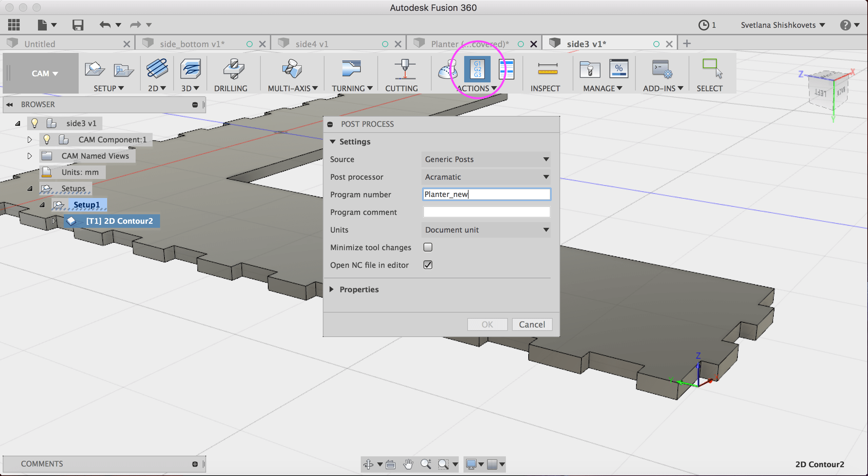868x476 pixels.
Task: Click the File document icon
Action: pos(42,25)
